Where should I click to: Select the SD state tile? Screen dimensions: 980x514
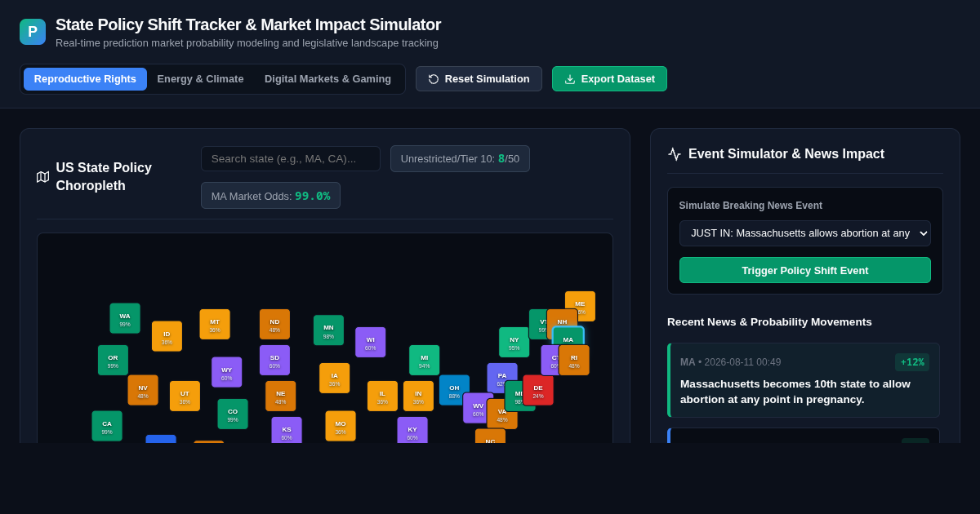tap(274, 360)
